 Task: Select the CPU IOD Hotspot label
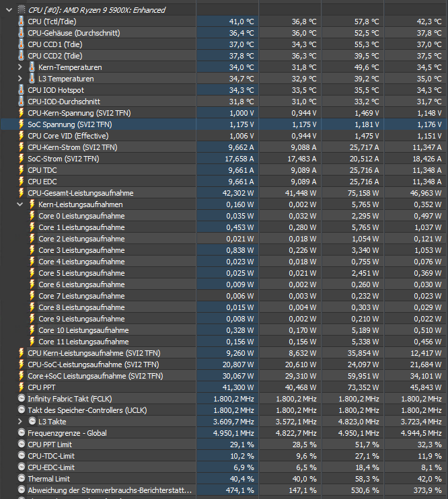pos(56,90)
